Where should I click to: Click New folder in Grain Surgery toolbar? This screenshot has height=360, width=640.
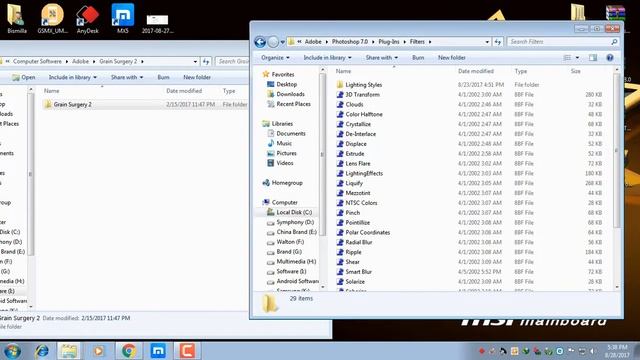(197, 77)
